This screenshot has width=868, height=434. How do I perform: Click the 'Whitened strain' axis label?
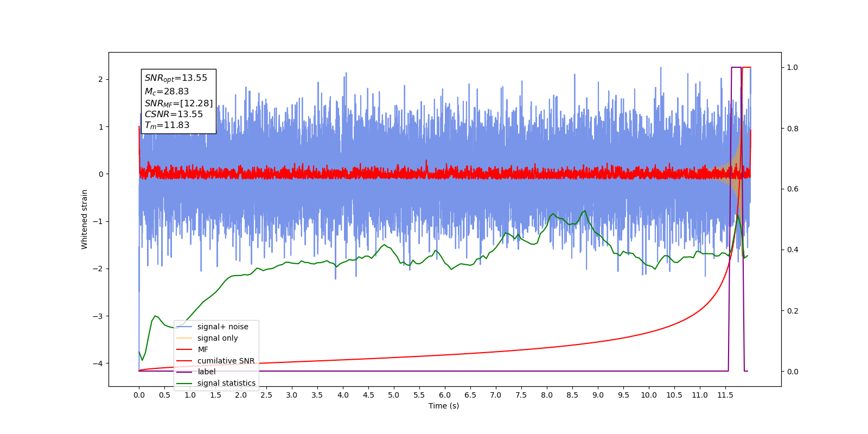(x=85, y=219)
